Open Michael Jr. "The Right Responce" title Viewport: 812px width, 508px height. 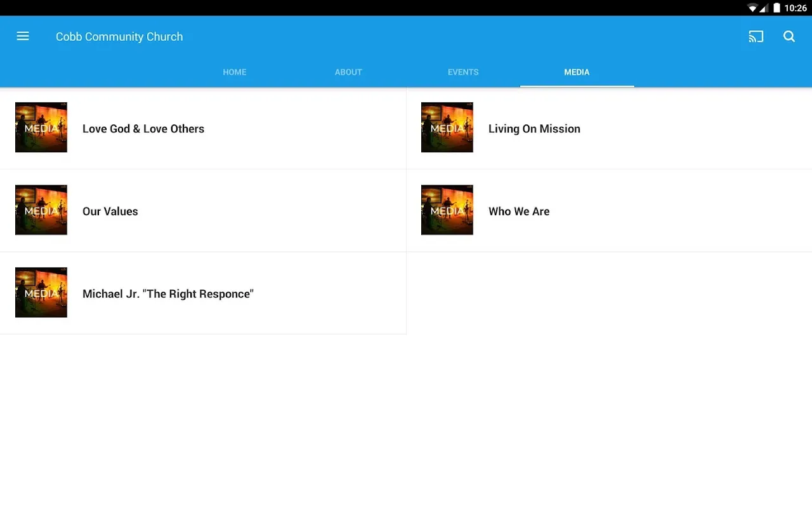coord(168,294)
